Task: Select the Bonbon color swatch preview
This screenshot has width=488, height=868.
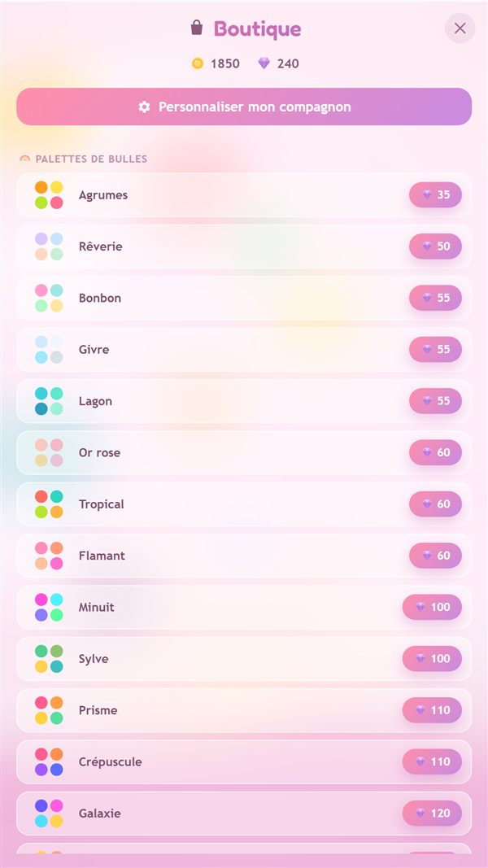Action: pos(49,298)
